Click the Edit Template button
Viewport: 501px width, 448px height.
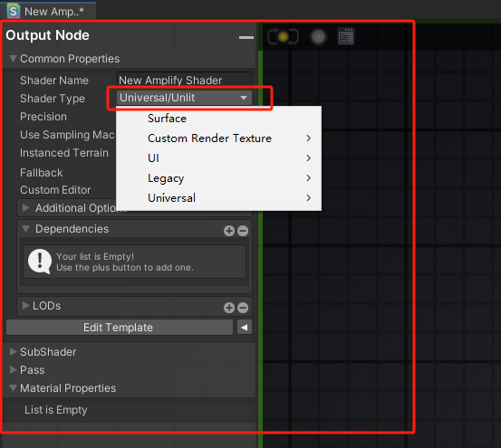click(x=120, y=328)
